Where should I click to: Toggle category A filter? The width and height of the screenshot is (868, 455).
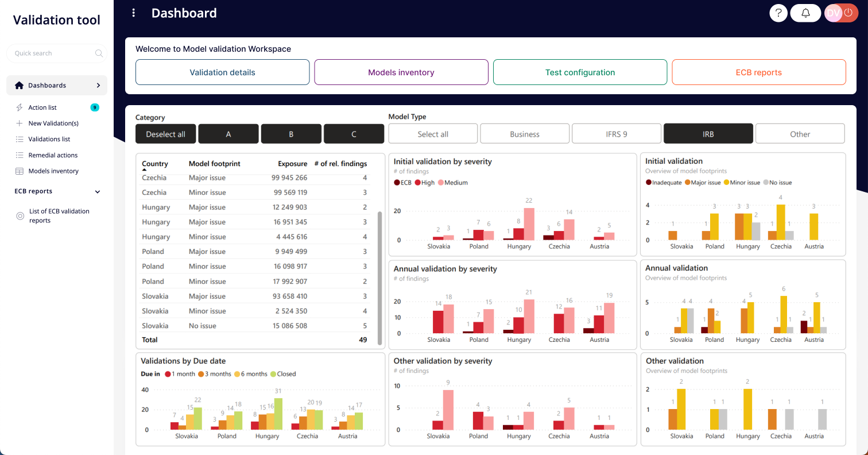228,134
